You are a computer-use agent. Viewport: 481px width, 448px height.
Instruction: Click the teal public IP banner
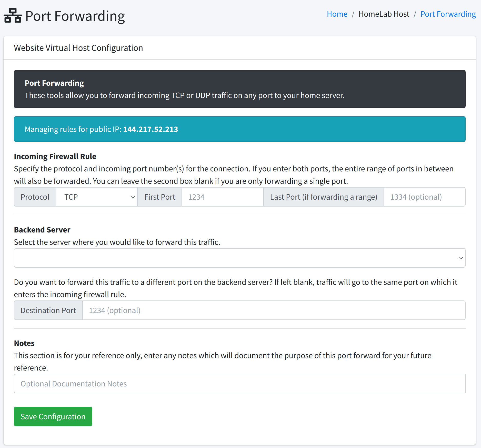pos(239,129)
